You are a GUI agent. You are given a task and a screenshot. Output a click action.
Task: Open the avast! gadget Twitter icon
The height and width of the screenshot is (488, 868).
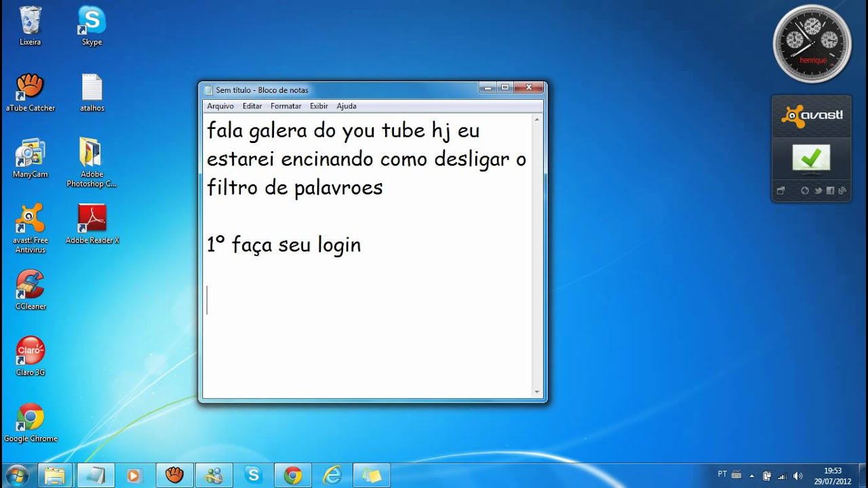818,191
